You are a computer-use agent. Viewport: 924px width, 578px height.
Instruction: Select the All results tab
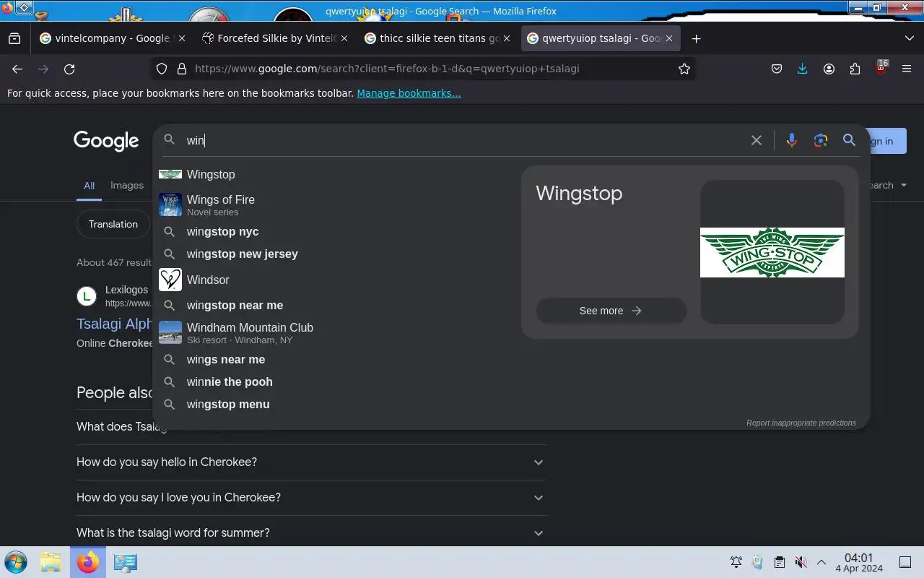point(89,186)
